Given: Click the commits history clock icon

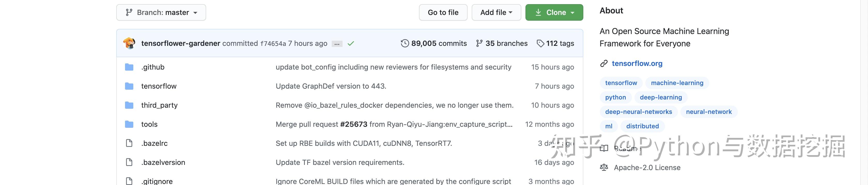Looking at the screenshot, I should point(405,43).
